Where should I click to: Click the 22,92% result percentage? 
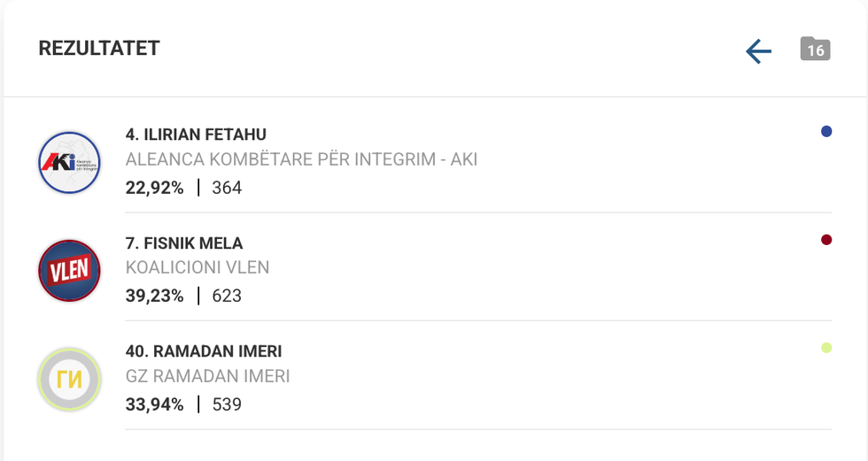(x=155, y=188)
